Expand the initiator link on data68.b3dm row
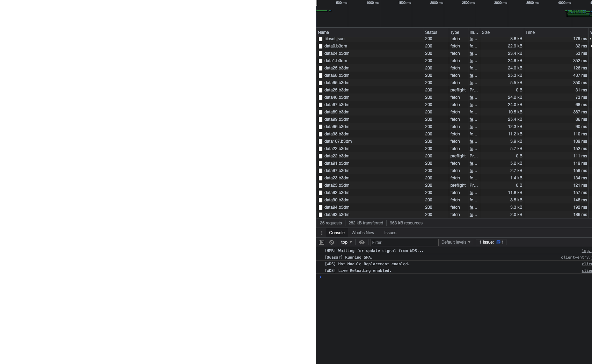This screenshot has width=592, height=364. (473, 75)
